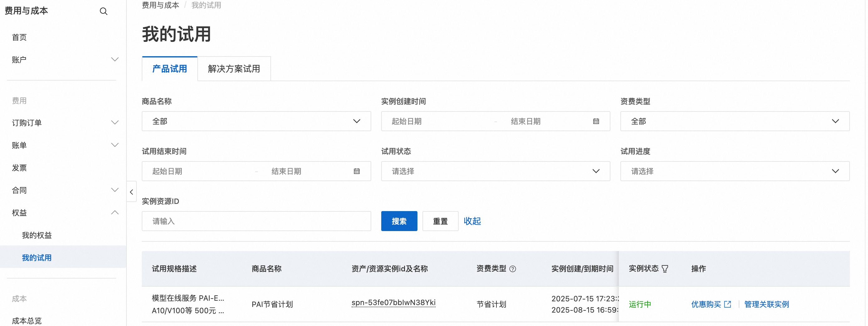Open the 实例状态 column filter icon
This screenshot has height=326, width=868.
[665, 269]
